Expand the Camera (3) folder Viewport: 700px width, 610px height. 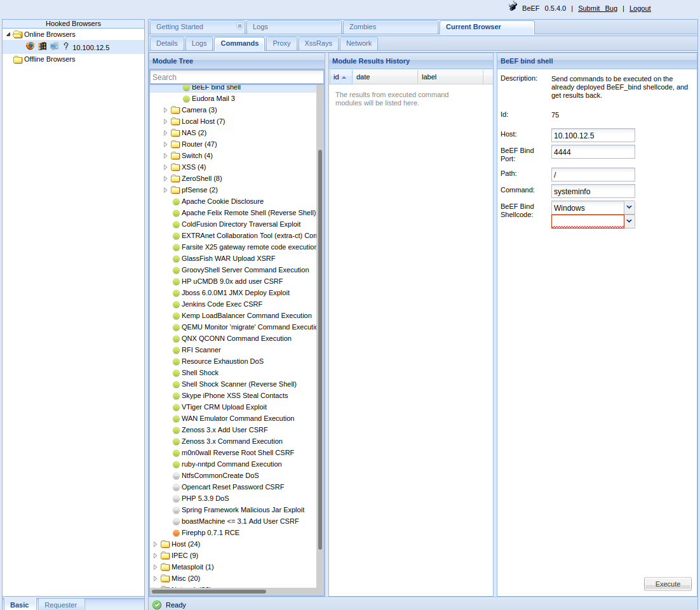coord(165,110)
